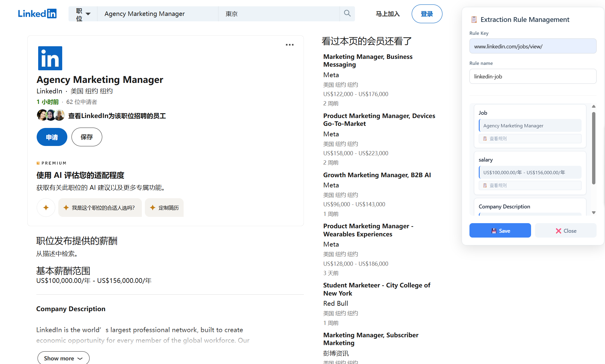Image resolution: width=605 pixels, height=364 pixels.
Task: Expand description with Show more
Action: coord(63,358)
